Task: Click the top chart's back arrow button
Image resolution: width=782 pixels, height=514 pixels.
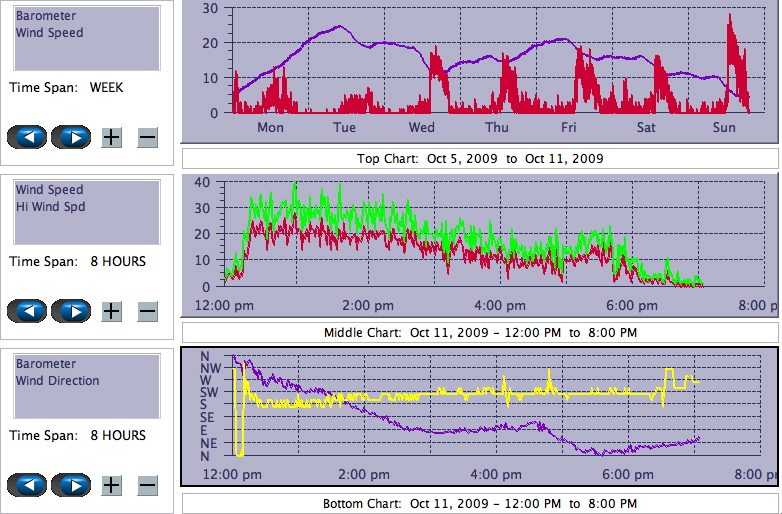Action: 27,137
